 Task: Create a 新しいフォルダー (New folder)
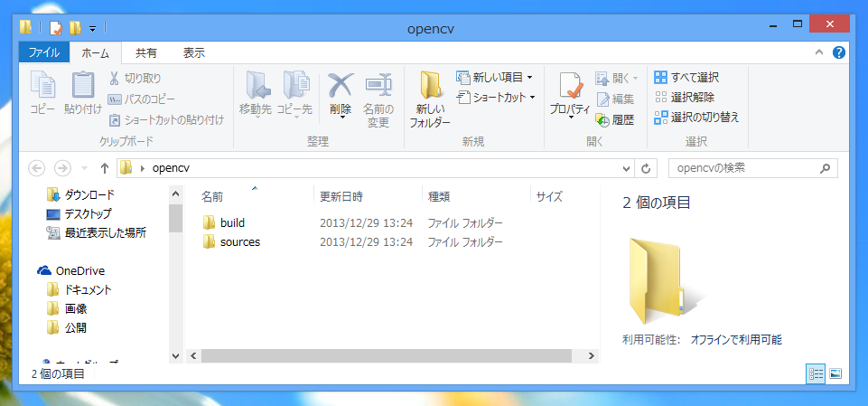pos(430,99)
